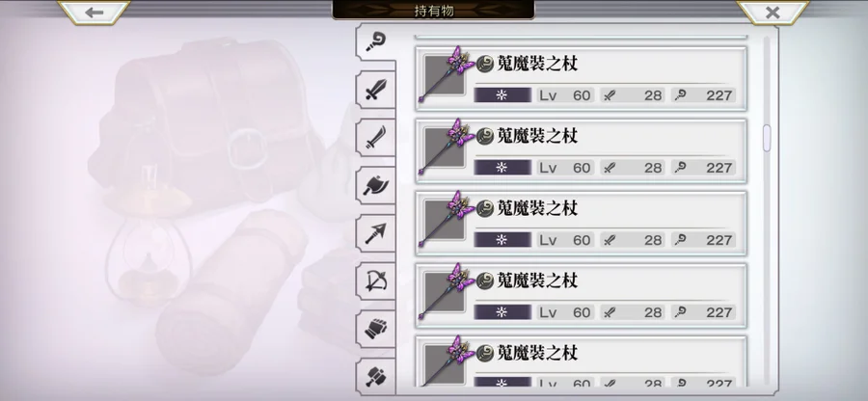Select the first 蒐魔装之杖 item entry
Viewport: 868px width, 401px height.
(x=581, y=79)
